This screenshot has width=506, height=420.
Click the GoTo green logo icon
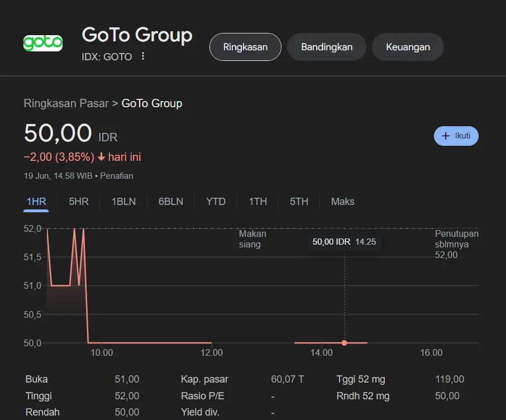(x=43, y=43)
